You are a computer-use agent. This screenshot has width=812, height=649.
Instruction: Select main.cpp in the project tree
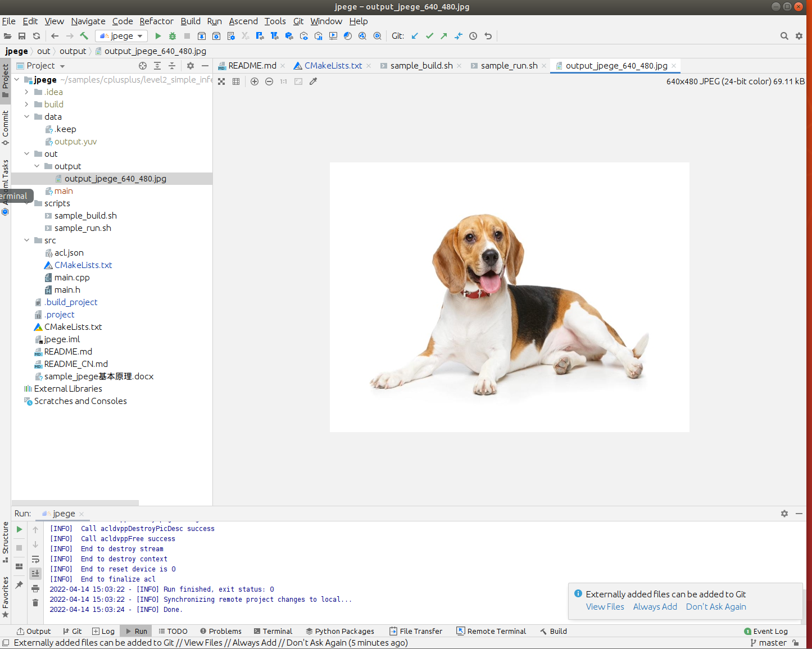click(x=72, y=278)
